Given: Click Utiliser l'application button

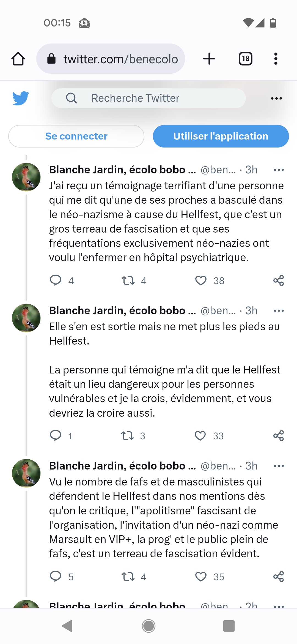Looking at the screenshot, I should (221, 136).
